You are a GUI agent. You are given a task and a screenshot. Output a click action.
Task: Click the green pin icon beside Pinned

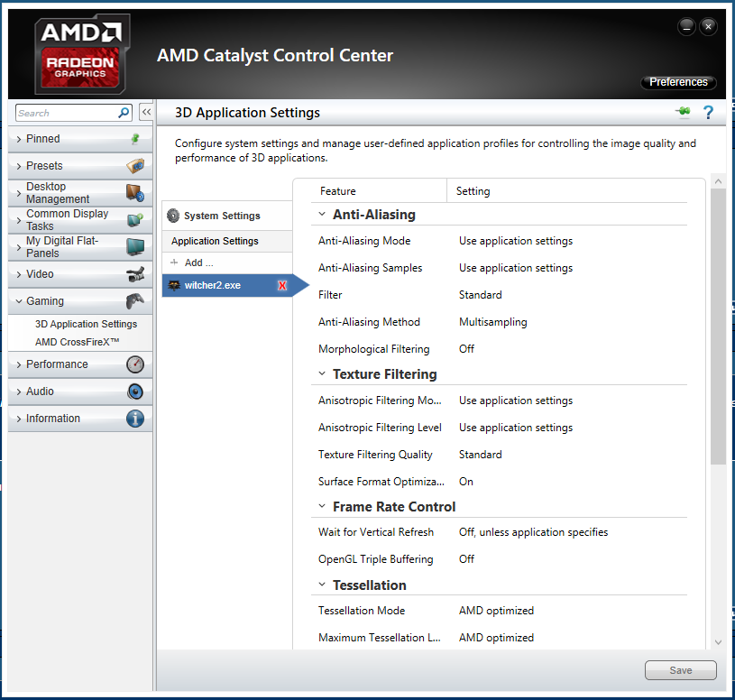coord(135,138)
